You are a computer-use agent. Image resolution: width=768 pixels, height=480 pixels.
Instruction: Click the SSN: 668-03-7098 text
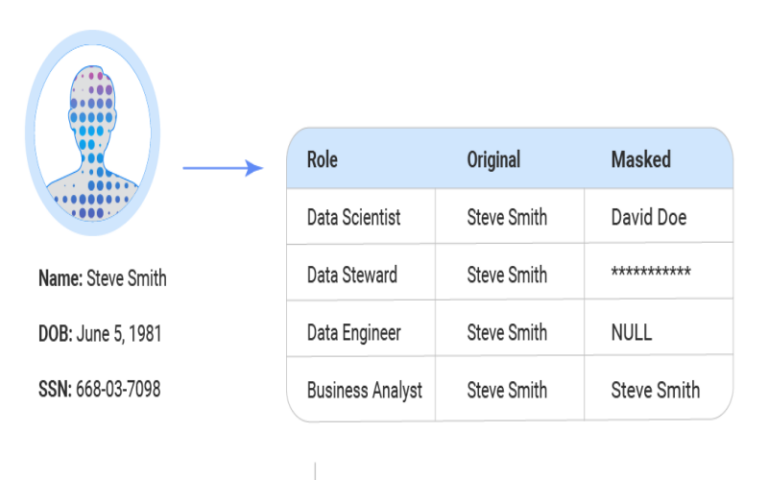(99, 388)
